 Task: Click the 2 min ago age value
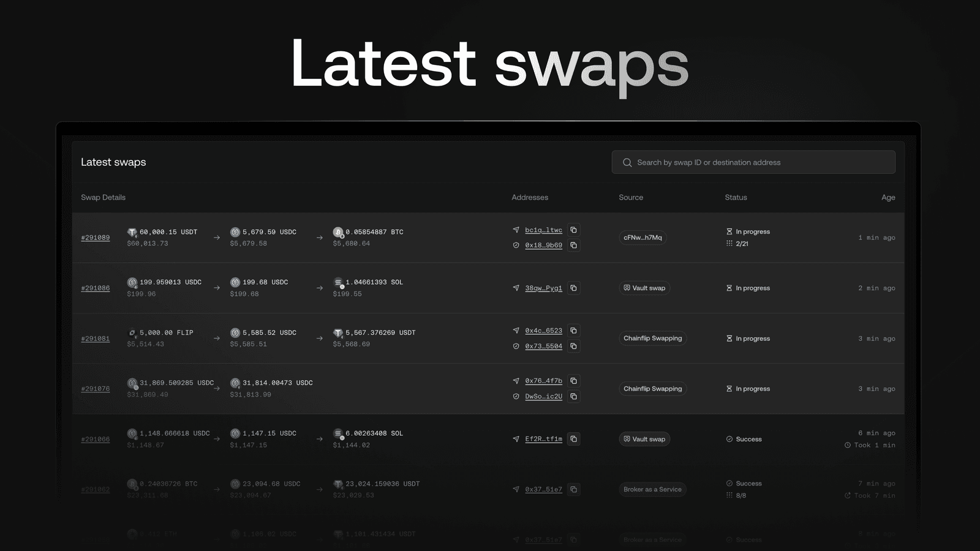876,288
